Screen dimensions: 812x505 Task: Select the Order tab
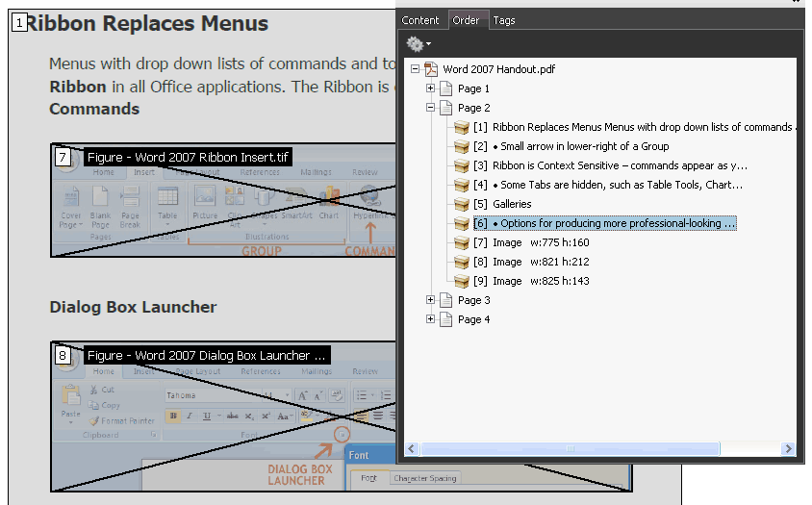click(466, 20)
